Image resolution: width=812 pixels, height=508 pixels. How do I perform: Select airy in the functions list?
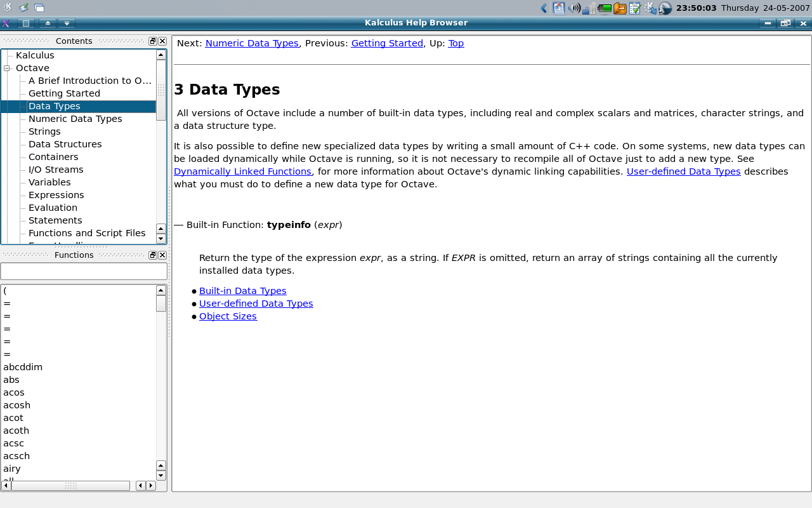point(11,469)
